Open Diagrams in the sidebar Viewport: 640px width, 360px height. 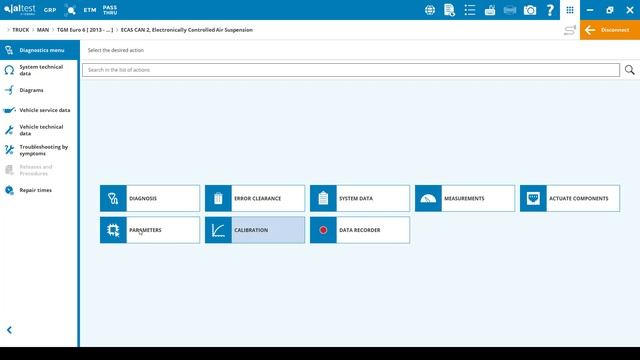tap(39, 90)
